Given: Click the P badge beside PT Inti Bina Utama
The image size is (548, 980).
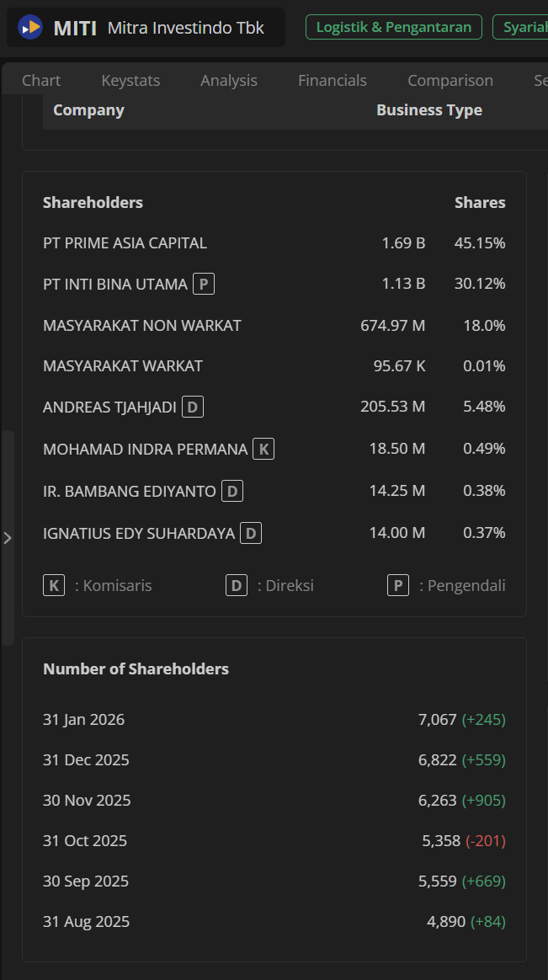Looking at the screenshot, I should click(x=203, y=284).
